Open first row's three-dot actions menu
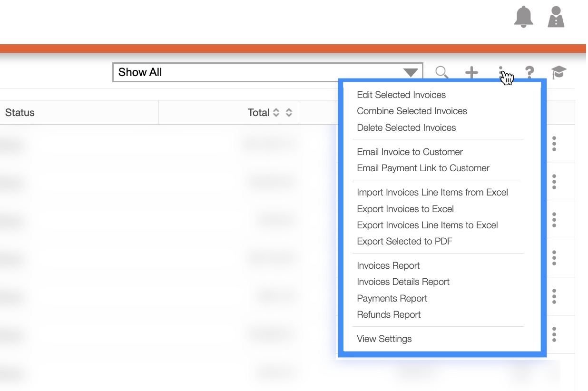 click(x=554, y=144)
